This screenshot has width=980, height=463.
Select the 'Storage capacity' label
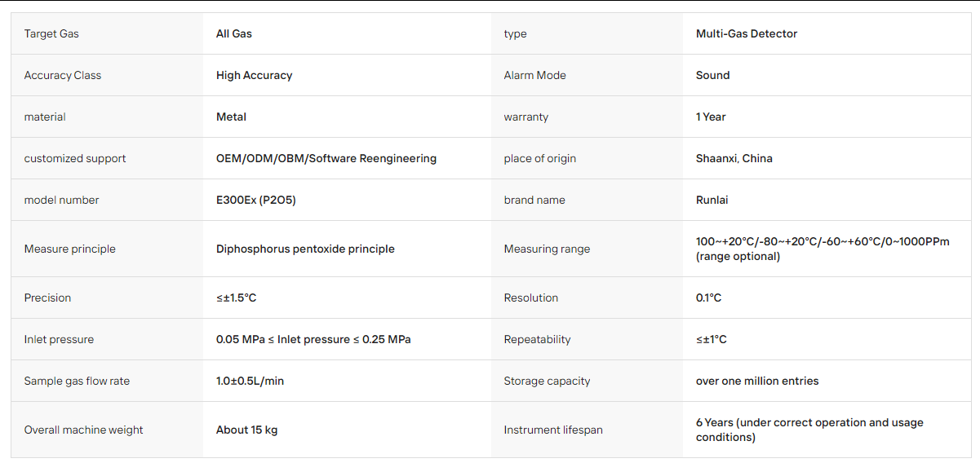point(547,381)
